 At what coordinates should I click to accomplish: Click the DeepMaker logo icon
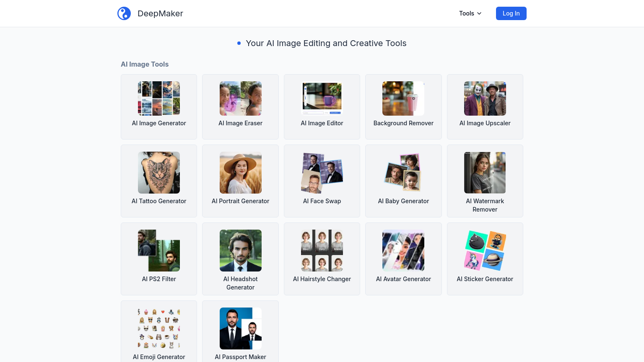click(x=124, y=13)
